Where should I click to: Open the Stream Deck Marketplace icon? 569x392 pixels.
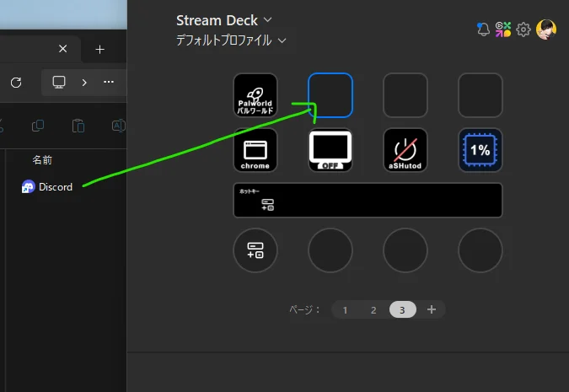[x=503, y=30]
